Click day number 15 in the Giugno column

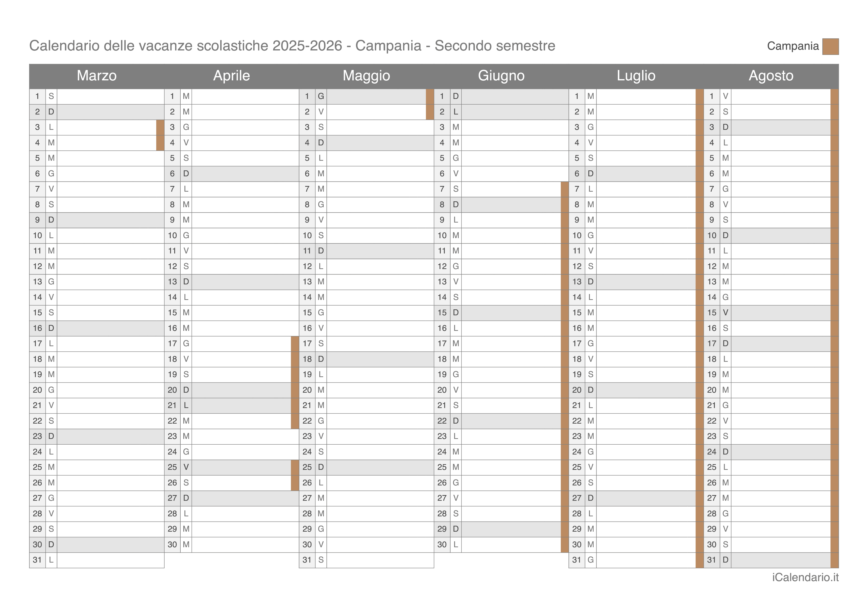[x=442, y=313]
